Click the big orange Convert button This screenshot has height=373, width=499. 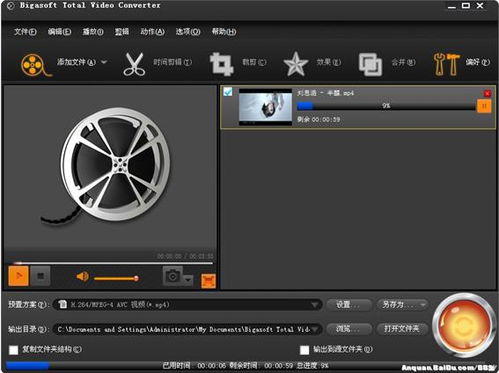click(464, 324)
